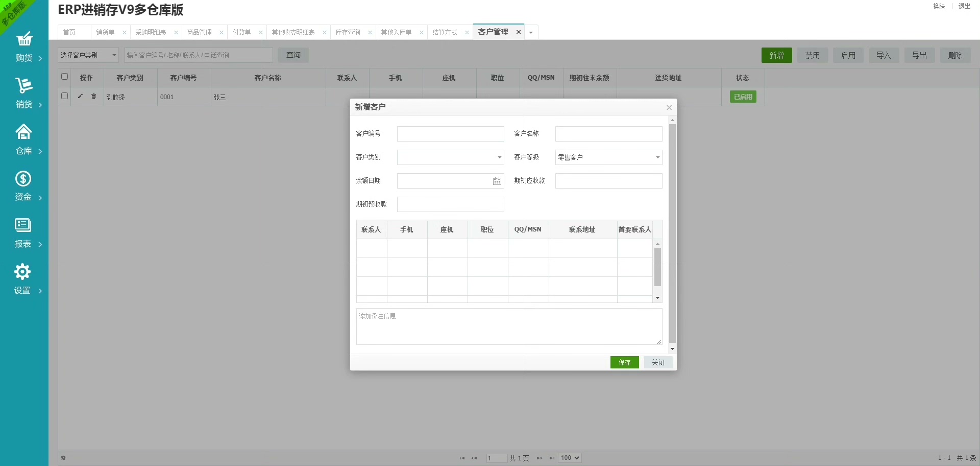Check the checkbox for customer row 0001

pyautogui.click(x=64, y=96)
